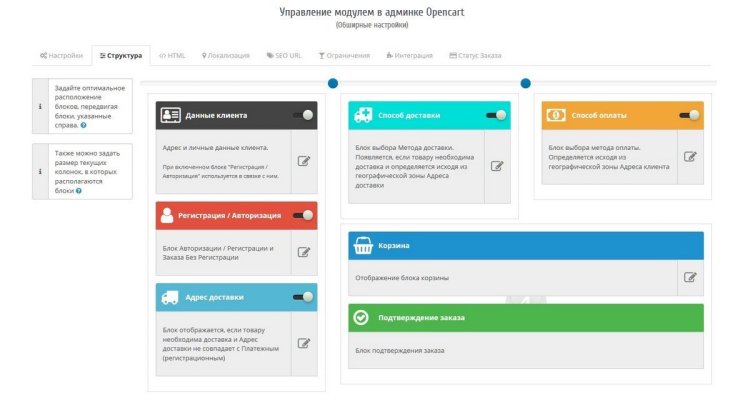Click the truck icon in Адрес доставки
The width and height of the screenshot is (750, 410).
(x=169, y=297)
